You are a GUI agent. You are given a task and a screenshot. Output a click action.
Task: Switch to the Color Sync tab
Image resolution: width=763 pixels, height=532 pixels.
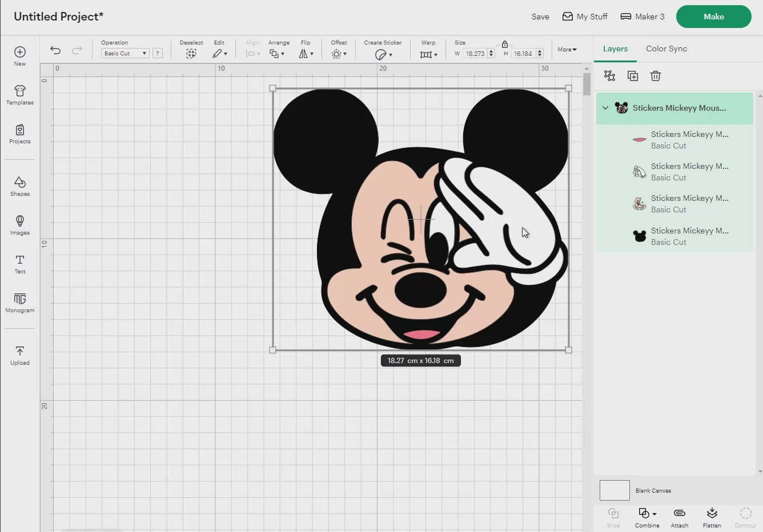(x=666, y=49)
